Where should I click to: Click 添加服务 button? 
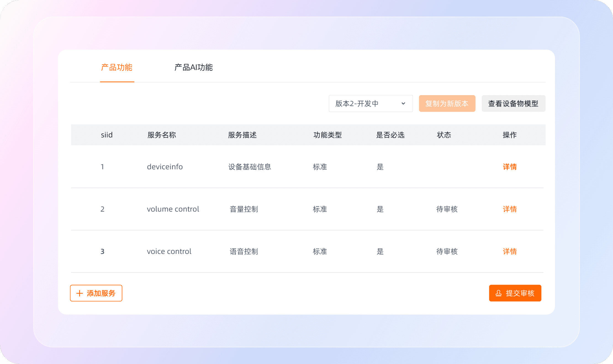coord(96,293)
